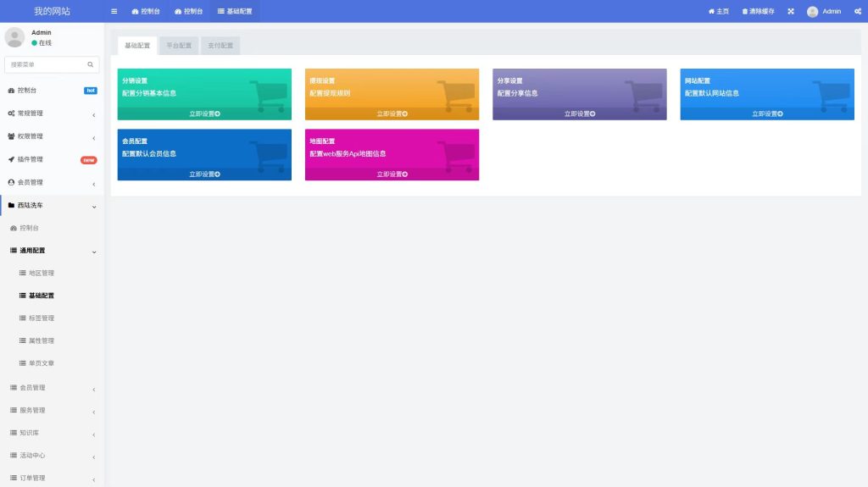
Task: Expand the 常规管理 sidebar menu
Action: [x=52, y=113]
